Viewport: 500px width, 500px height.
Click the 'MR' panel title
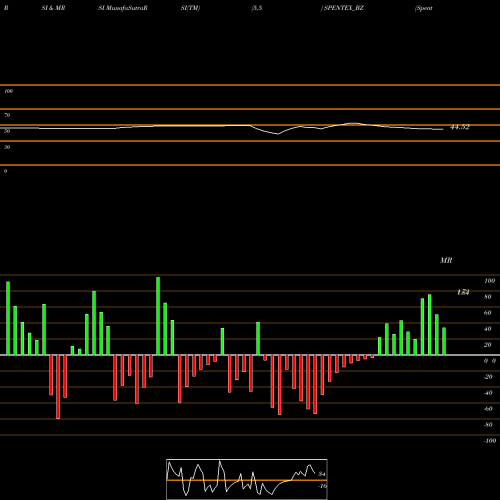(446, 260)
